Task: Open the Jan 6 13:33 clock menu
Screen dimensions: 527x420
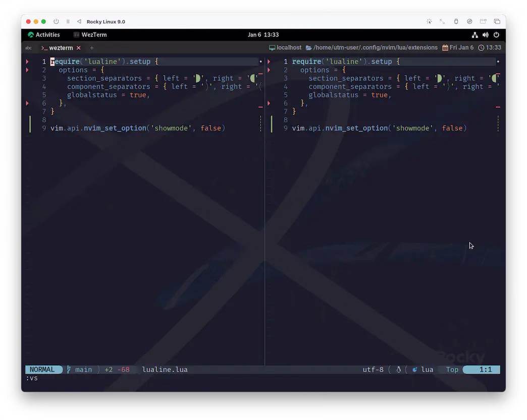Action: 263,35
